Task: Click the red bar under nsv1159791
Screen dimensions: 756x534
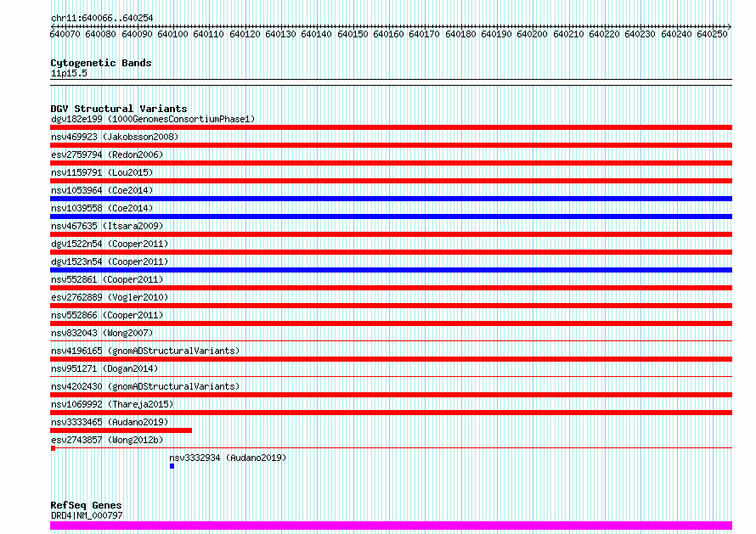Action: 391,181
